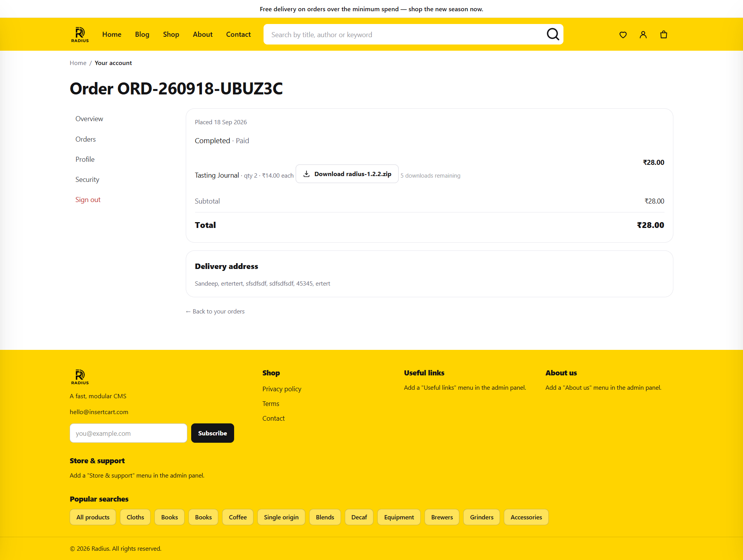The width and height of the screenshot is (743, 560).
Task: Open the Terms footer link
Action: [x=270, y=404]
